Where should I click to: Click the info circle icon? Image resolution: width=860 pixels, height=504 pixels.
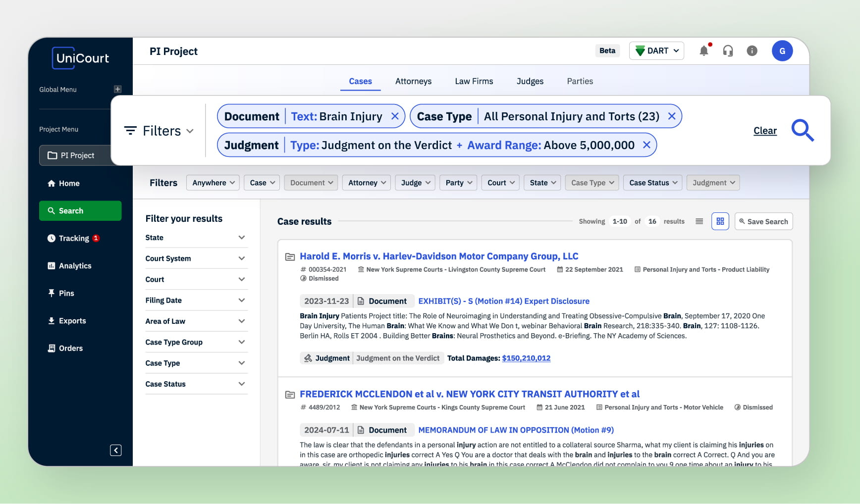(x=752, y=51)
